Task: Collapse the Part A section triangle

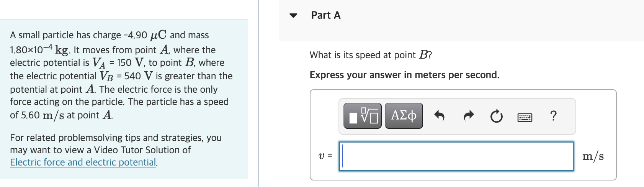Action: pyautogui.click(x=293, y=16)
